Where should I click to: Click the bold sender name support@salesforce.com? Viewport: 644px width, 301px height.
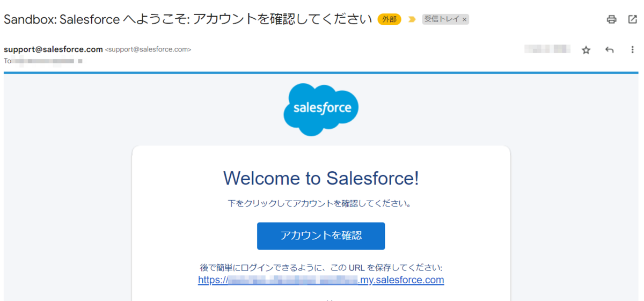[x=53, y=49]
